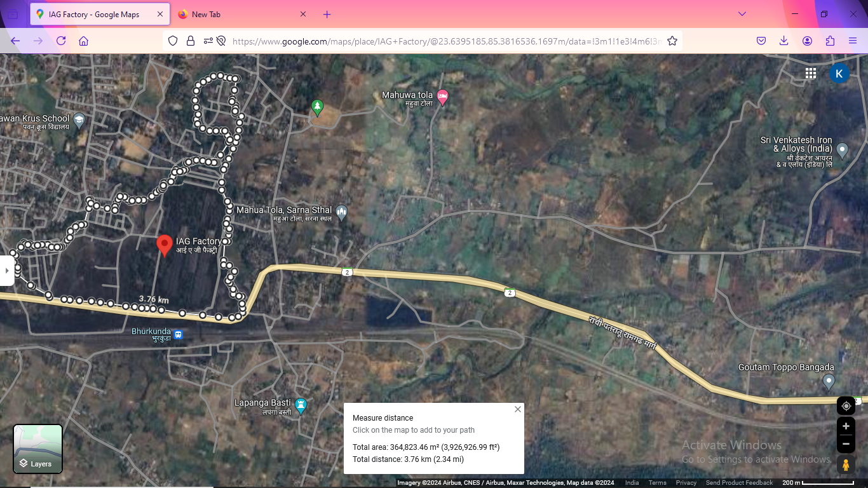Select Sri Venkatesh Iron & Alloys pin
The image size is (868, 488).
point(843,151)
